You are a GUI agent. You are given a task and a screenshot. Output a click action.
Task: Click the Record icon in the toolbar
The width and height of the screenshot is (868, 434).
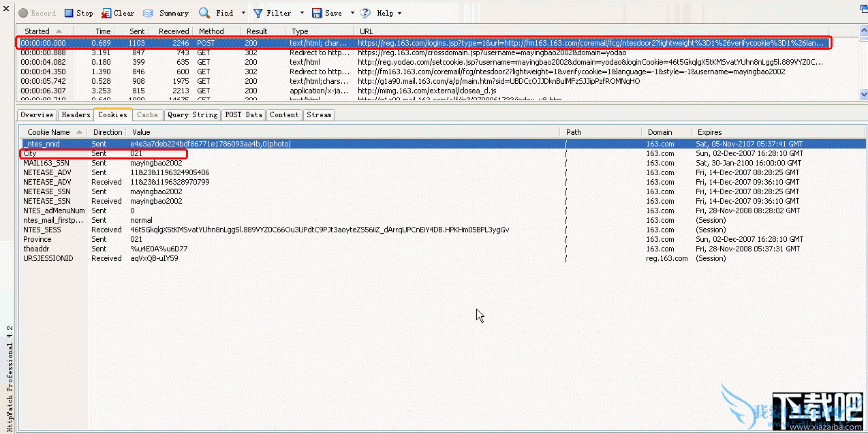click(x=23, y=12)
